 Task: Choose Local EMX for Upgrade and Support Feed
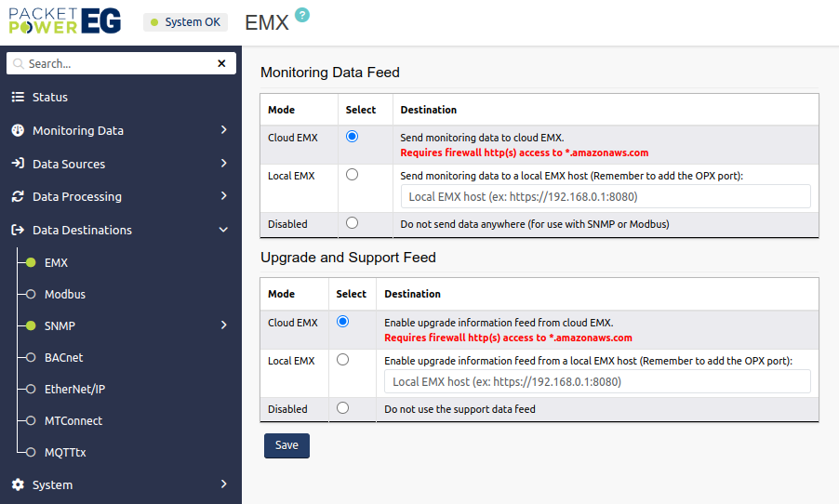point(342,360)
